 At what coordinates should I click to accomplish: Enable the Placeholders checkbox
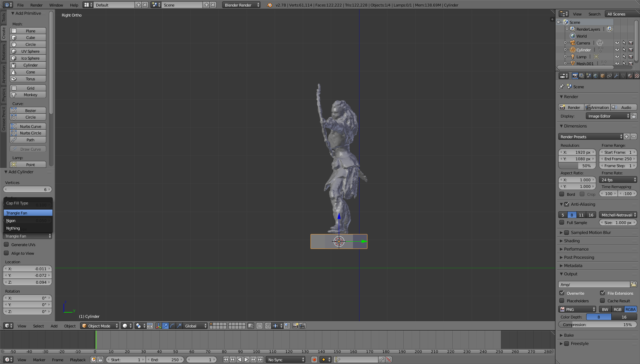tap(562, 301)
